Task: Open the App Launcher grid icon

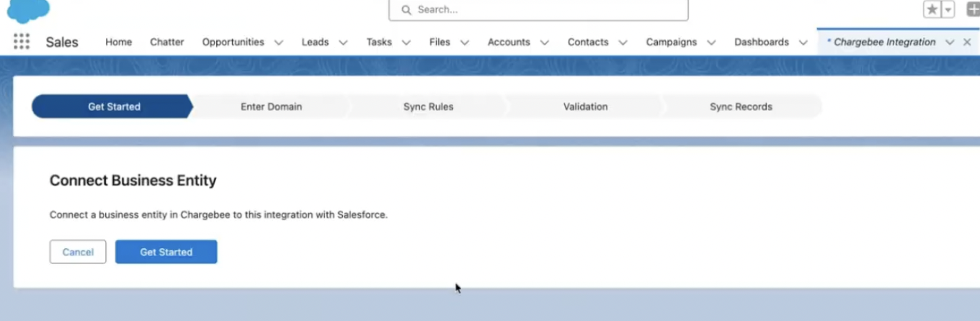Action: [x=22, y=42]
